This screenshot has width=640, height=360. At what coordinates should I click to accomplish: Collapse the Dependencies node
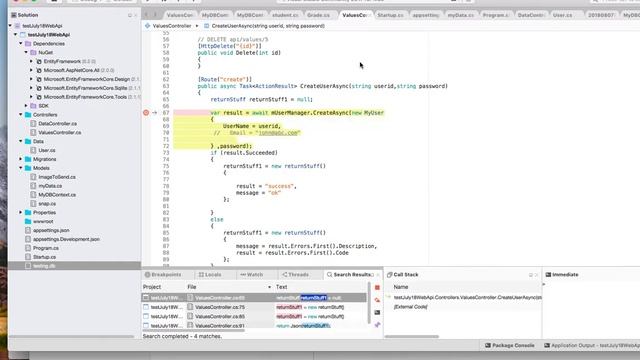click(x=21, y=43)
